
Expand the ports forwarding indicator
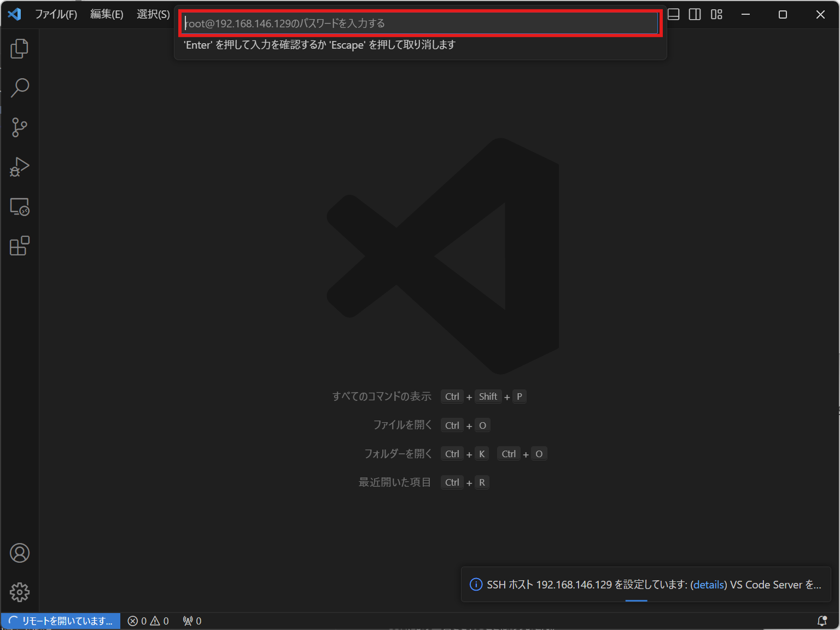191,621
